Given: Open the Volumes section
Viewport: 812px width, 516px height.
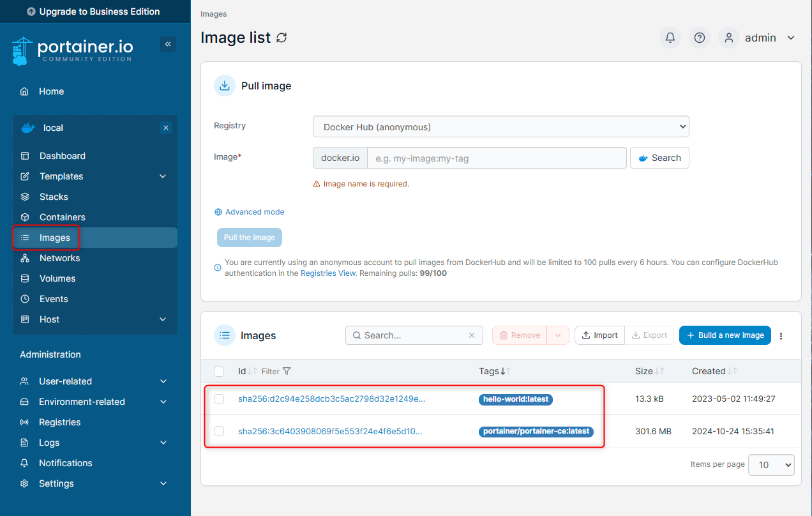Looking at the screenshot, I should click(56, 278).
